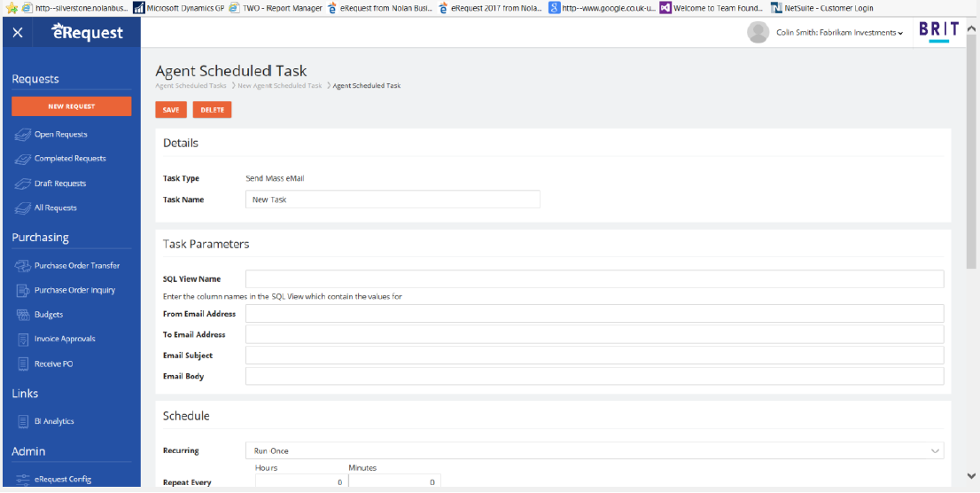Click the Invoice Approvals icon
This screenshot has width=980, height=493.
[23, 339]
